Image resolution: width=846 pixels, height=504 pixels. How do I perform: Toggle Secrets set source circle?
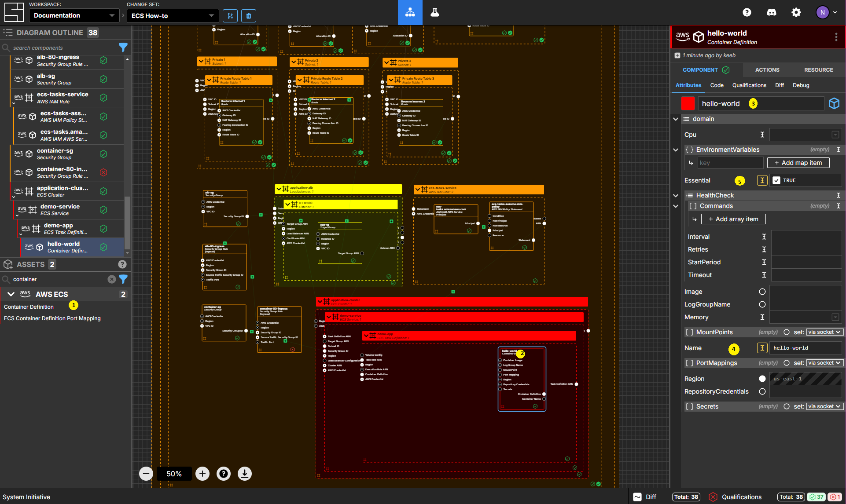pos(787,406)
